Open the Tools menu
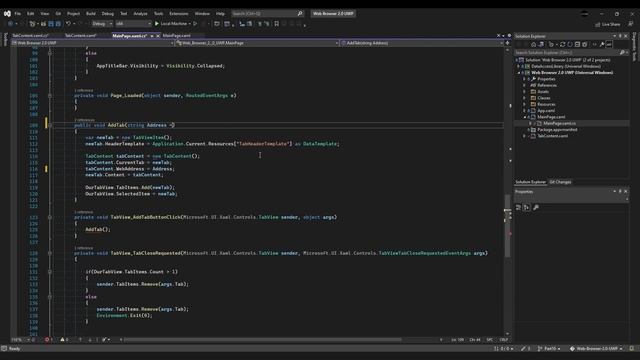Image resolution: width=640 pixels, height=360 pixels. [x=158, y=13]
